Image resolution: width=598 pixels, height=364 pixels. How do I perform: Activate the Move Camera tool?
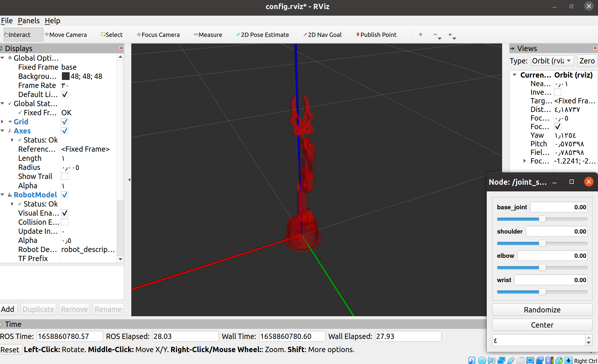[66, 34]
